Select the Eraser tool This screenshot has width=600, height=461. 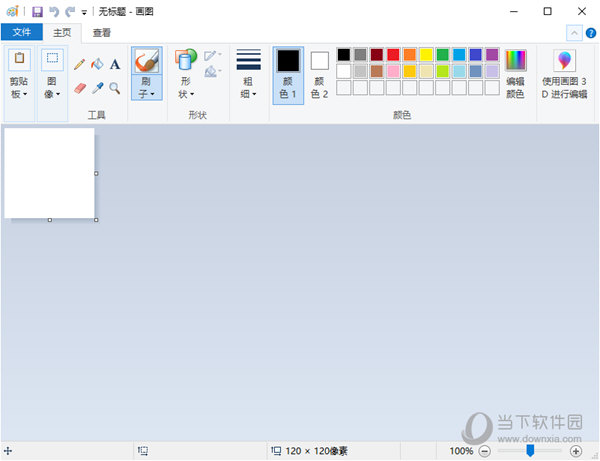pyautogui.click(x=80, y=88)
